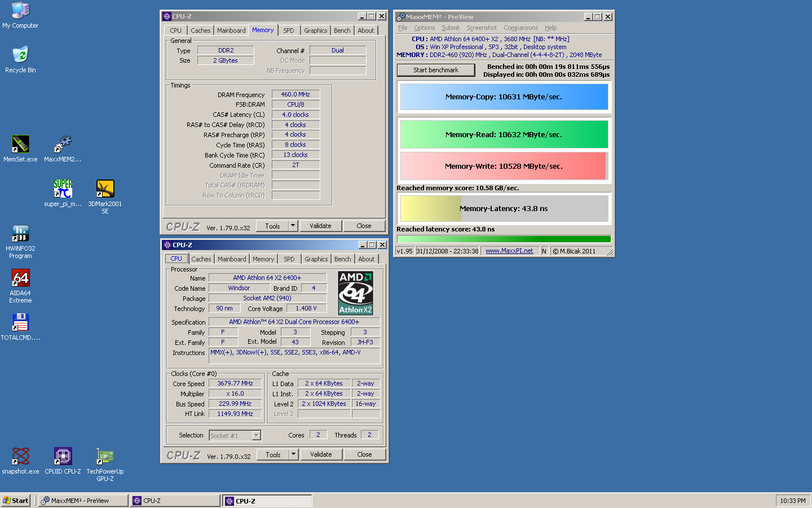The image size is (812, 508).
Task: Click the DRAM Frequency 460.0 MHz field
Action: (295, 94)
